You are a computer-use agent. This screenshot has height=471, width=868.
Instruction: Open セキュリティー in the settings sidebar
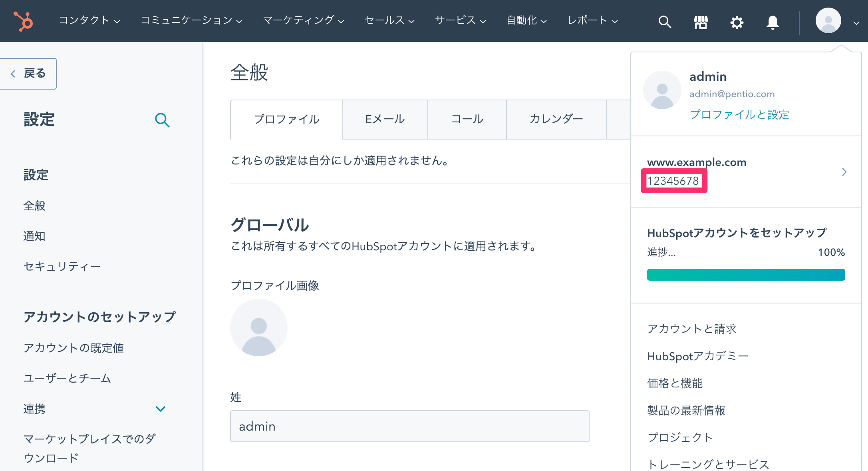point(62,266)
